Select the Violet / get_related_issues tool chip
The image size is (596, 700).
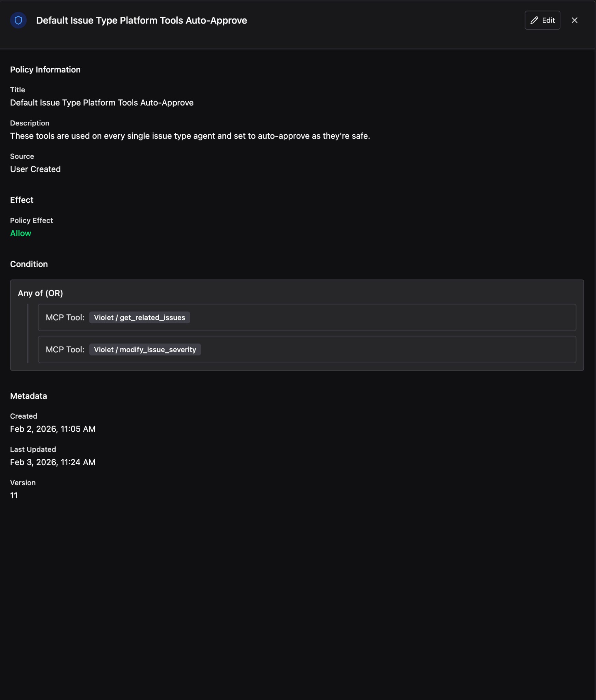click(x=139, y=318)
